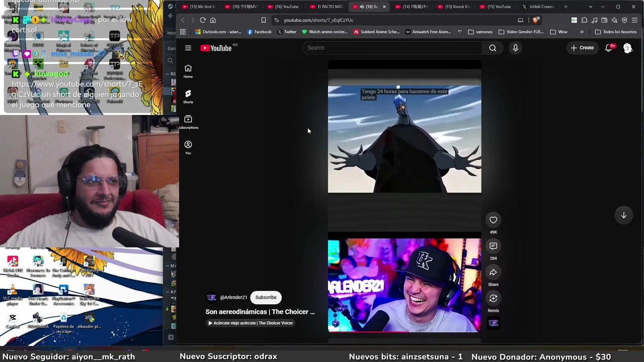
Task: Open Subscriptions in the YouTube sidebar
Action: pyautogui.click(x=188, y=122)
